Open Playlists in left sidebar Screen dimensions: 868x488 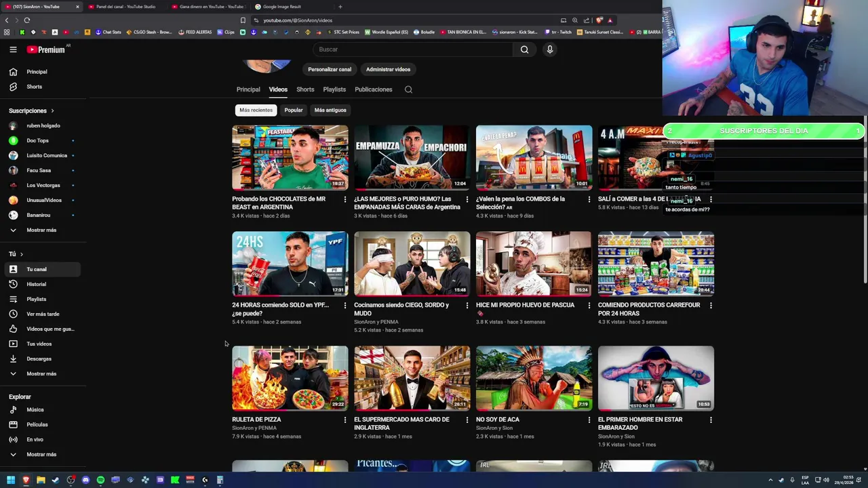coord(43,299)
